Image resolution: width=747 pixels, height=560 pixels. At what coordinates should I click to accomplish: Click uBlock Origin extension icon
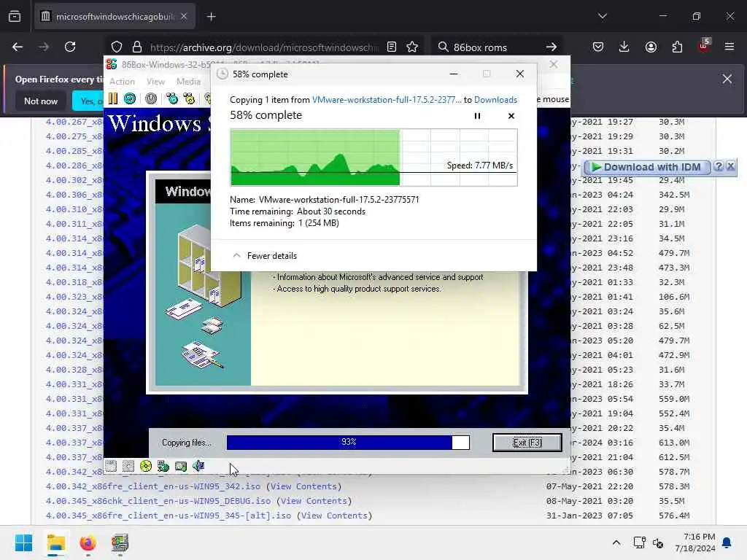tap(703, 46)
